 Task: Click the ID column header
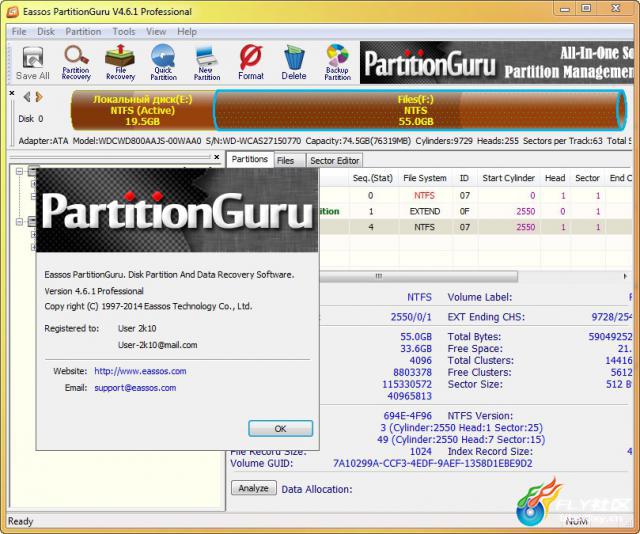pyautogui.click(x=464, y=178)
